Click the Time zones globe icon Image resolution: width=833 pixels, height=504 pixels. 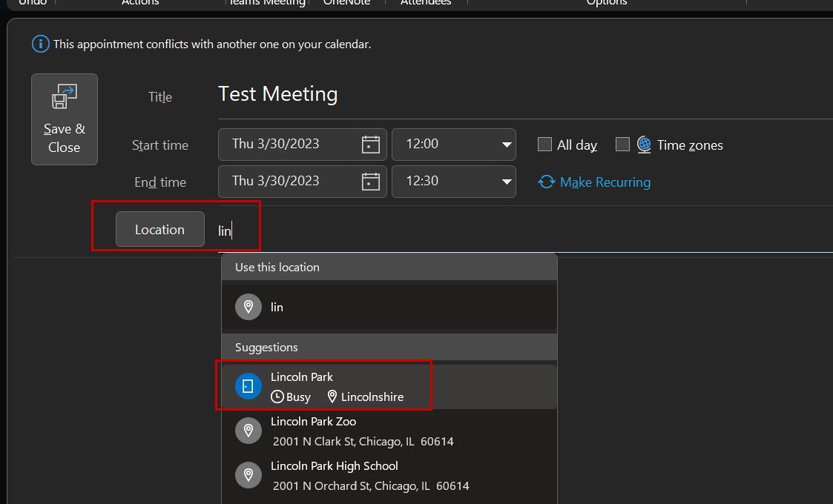(x=644, y=145)
